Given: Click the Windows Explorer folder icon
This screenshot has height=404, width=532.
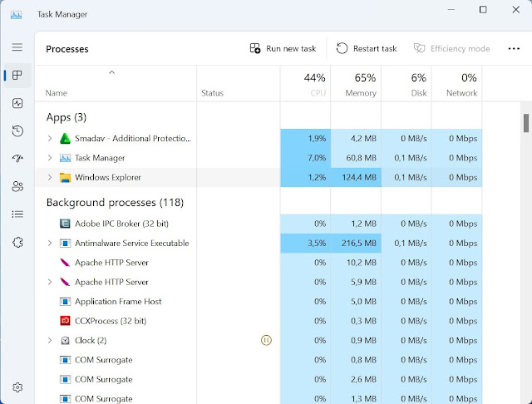Looking at the screenshot, I should point(65,177).
